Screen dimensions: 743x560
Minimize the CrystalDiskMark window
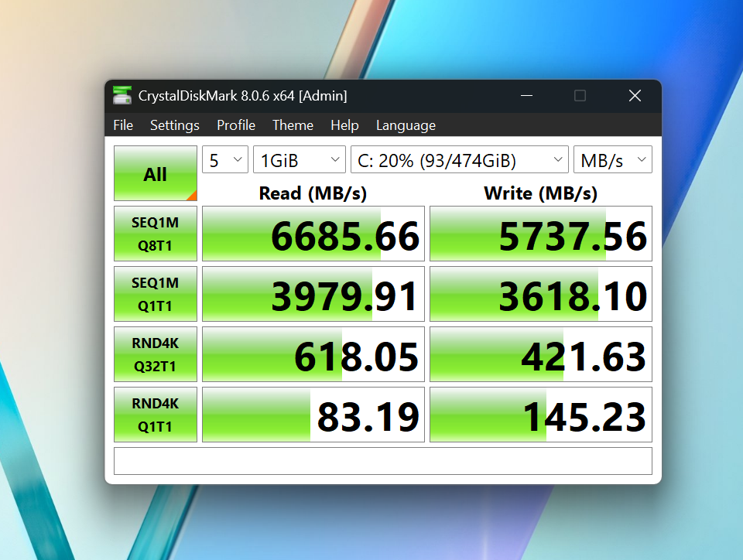point(527,96)
